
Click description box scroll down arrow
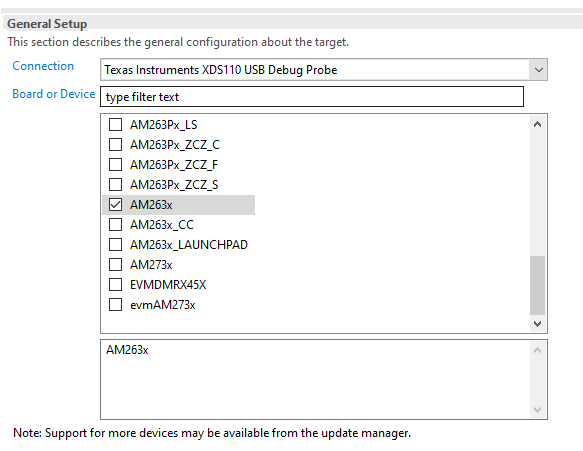coord(537,410)
